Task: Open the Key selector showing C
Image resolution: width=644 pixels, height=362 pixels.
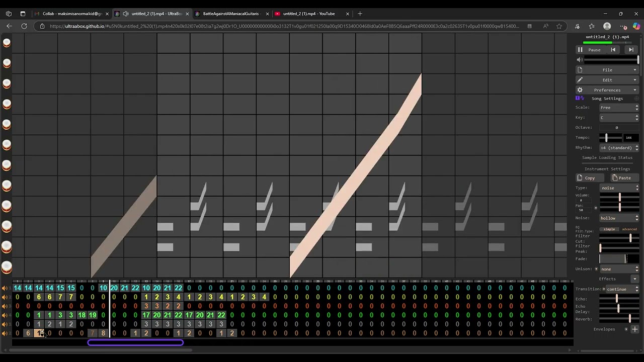Action: point(619,118)
